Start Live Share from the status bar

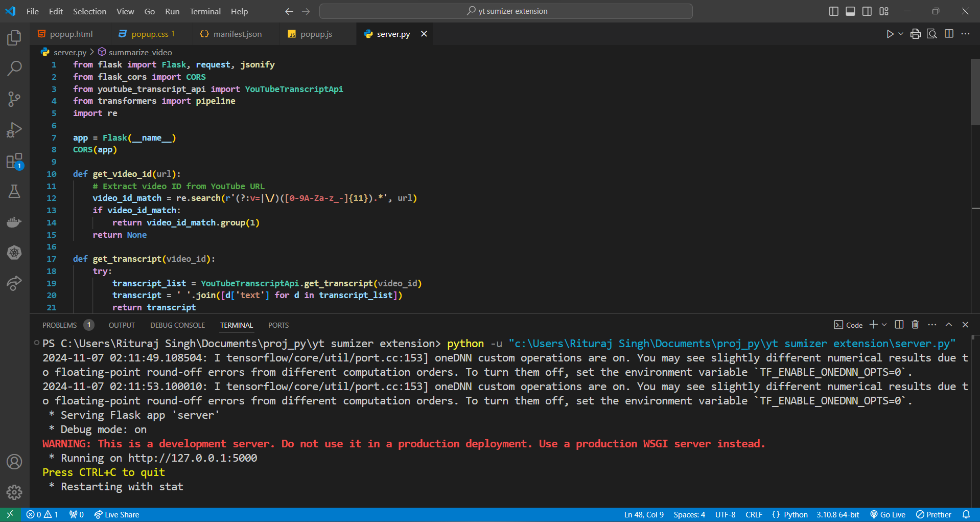coord(116,515)
